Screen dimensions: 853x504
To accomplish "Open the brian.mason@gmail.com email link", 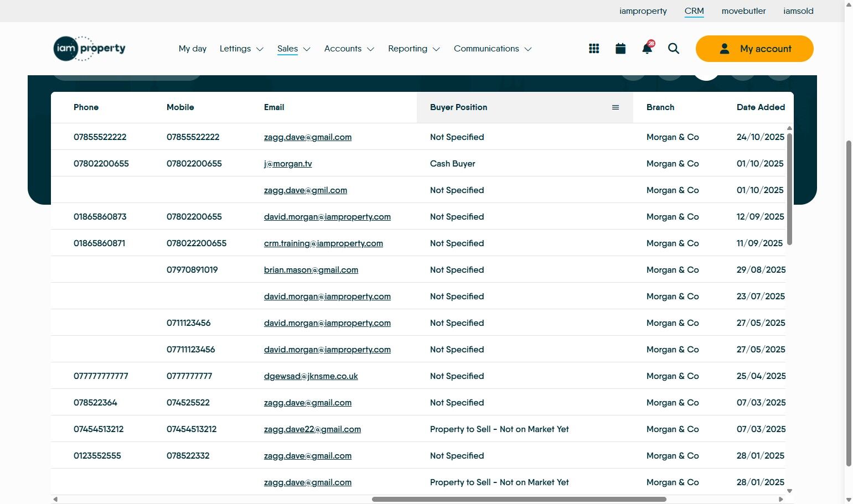I will click(x=311, y=270).
